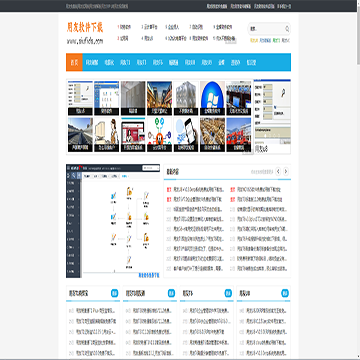360x360 pixels.
Task: Click the third column's blue round more icon
Action: point(228,293)
